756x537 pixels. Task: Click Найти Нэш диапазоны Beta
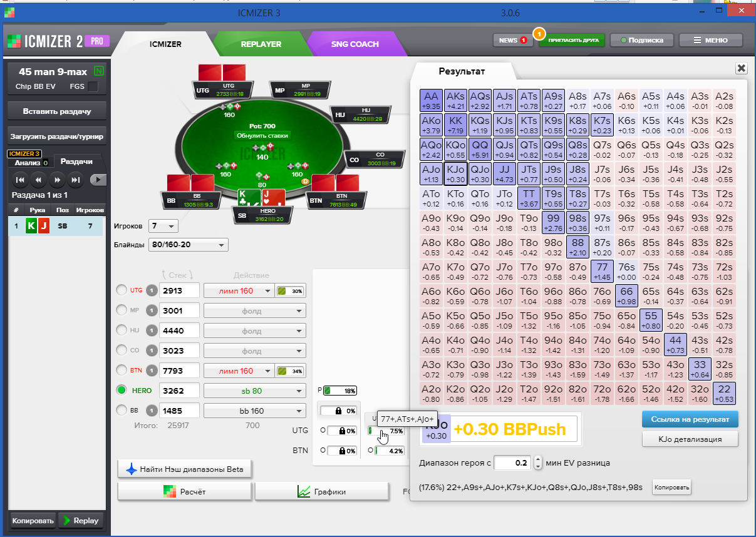coord(185,469)
